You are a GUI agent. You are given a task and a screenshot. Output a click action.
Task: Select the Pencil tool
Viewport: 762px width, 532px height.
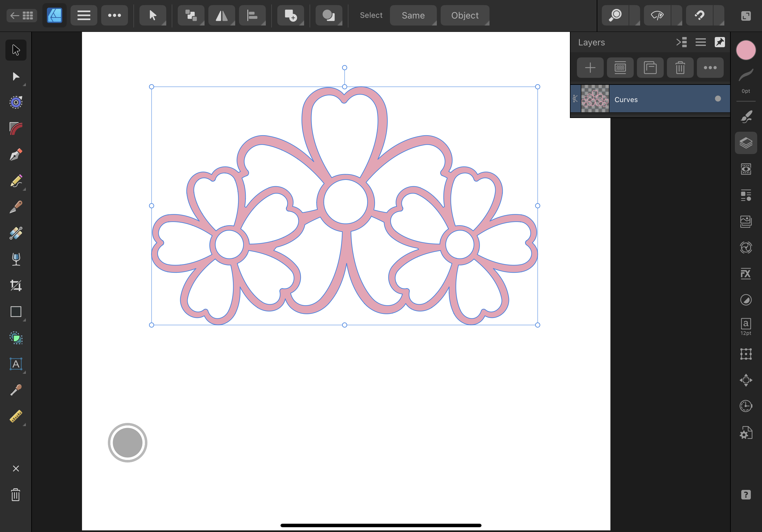16,181
